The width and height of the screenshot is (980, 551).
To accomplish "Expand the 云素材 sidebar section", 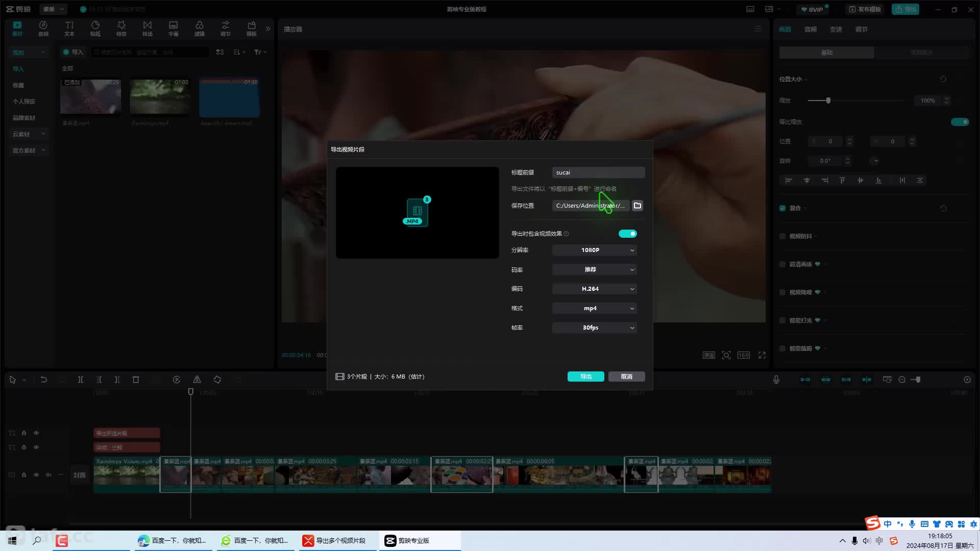I will click(29, 134).
